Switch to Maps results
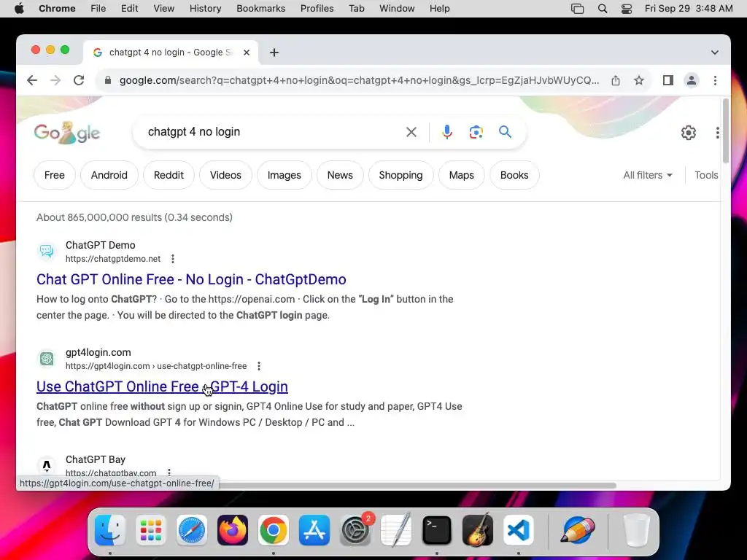 (x=461, y=175)
